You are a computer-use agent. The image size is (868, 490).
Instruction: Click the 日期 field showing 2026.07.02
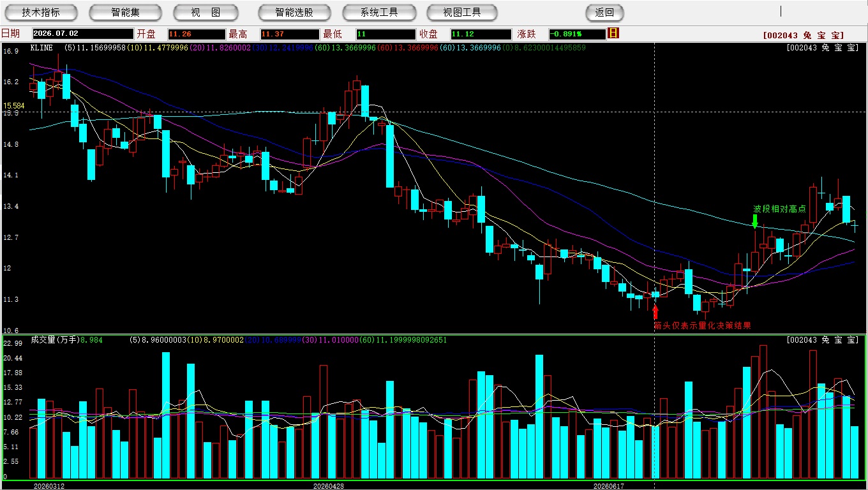click(x=83, y=34)
